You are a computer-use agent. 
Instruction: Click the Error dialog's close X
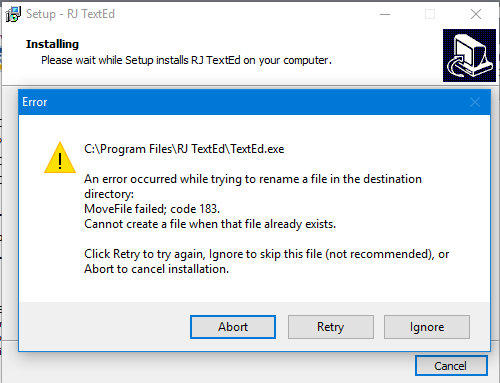(x=475, y=102)
